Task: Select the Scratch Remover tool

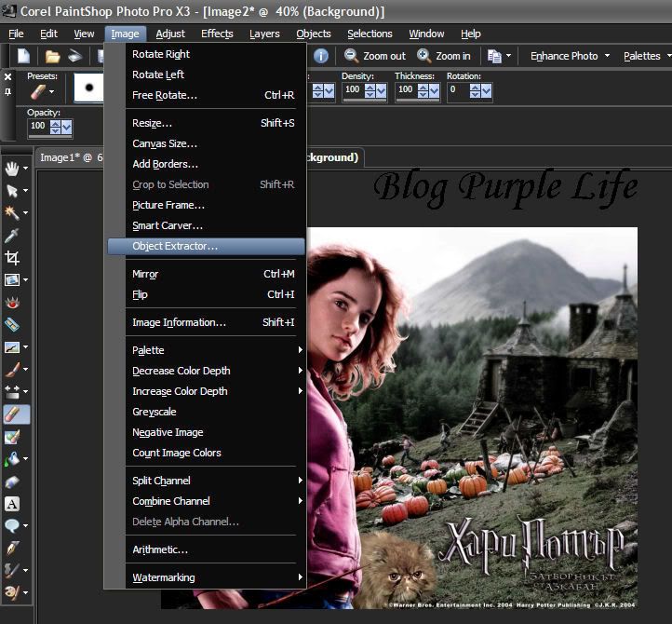Action: tap(11, 347)
